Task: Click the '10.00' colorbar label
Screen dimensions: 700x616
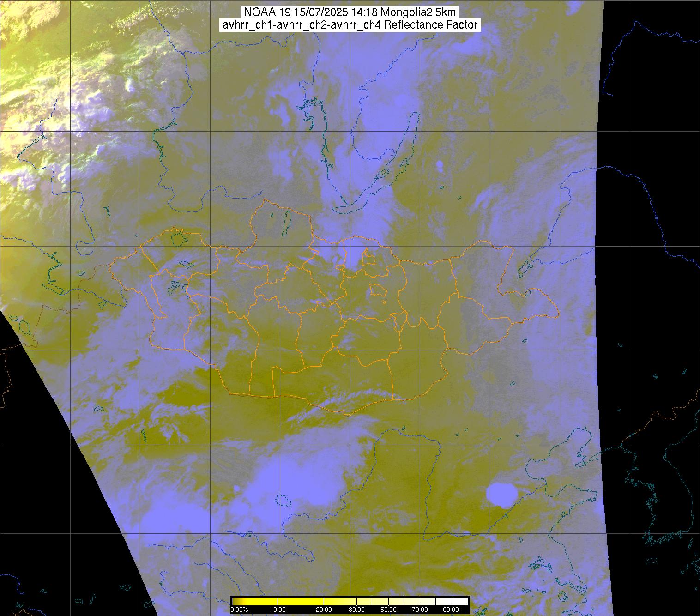Action: coord(278,610)
